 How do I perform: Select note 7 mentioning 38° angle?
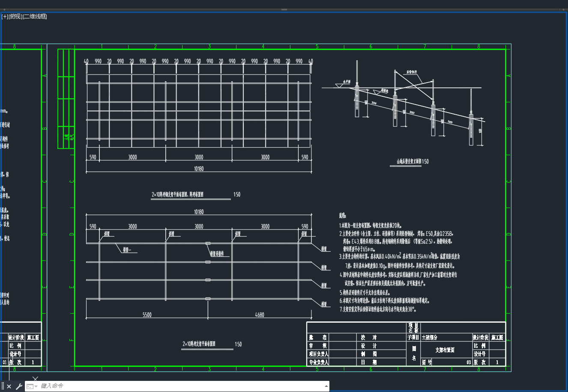pos(378,309)
